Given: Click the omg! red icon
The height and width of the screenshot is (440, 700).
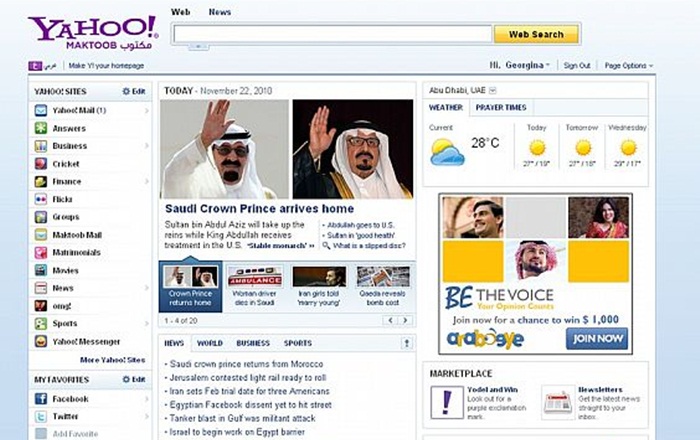Looking at the screenshot, I should 41,306.
